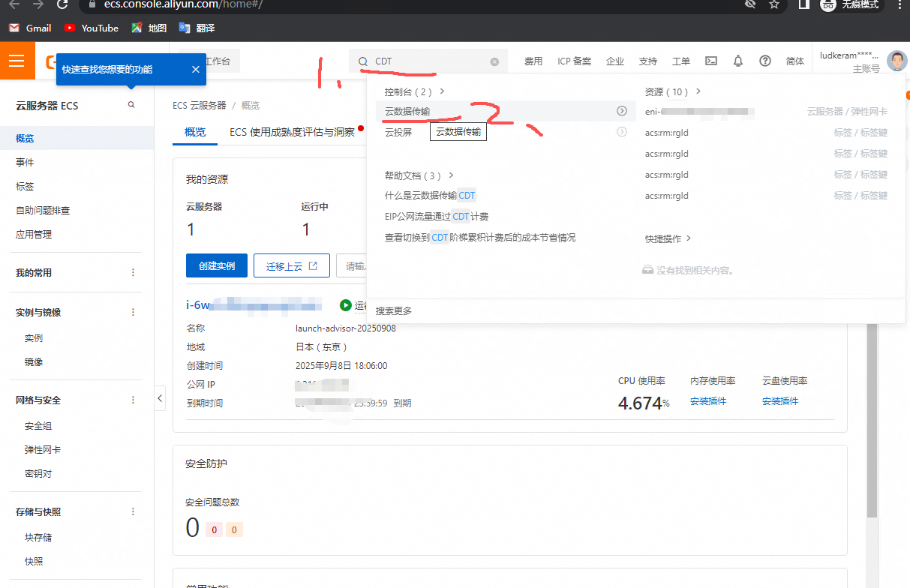Viewport: 910px width, 588px height.
Task: Collapse the left sidebar panel
Action: (160, 399)
